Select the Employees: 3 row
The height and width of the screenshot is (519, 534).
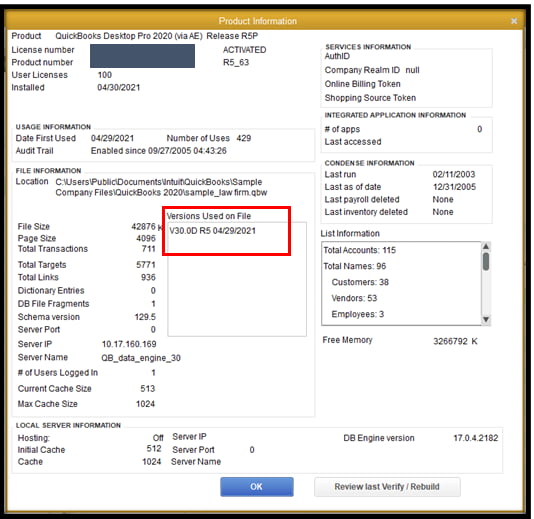(x=358, y=314)
